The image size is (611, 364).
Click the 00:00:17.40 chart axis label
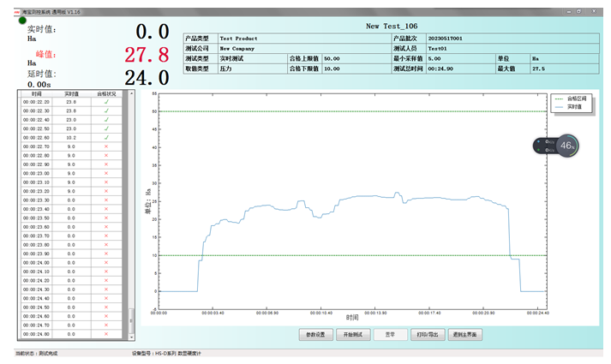pyautogui.click(x=429, y=313)
